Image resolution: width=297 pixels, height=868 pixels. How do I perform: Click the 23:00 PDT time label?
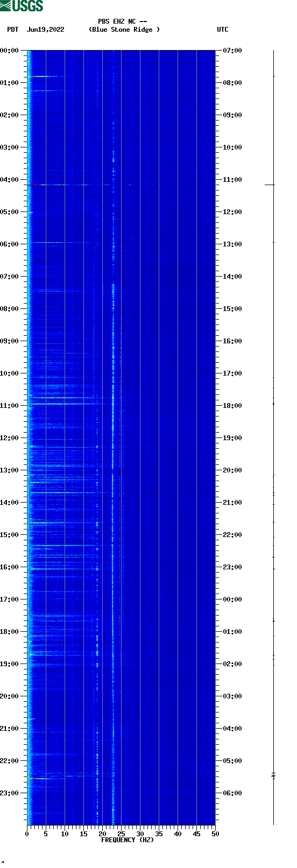[x=9, y=793]
